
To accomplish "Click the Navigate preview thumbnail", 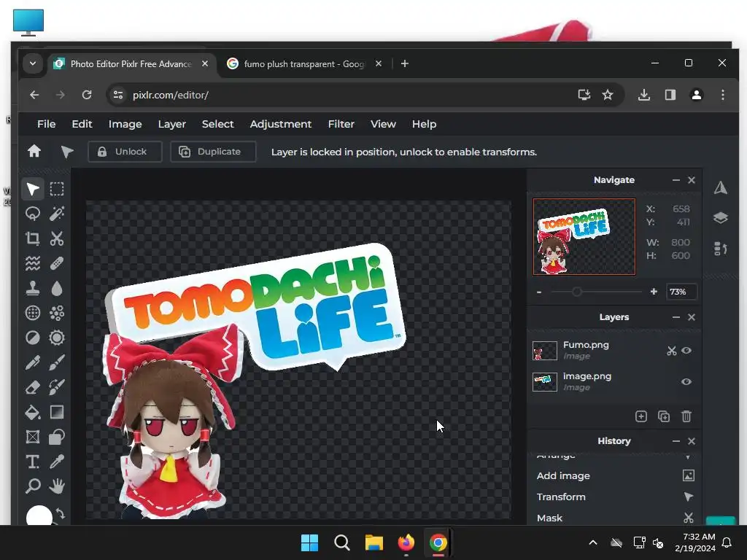I will [x=584, y=237].
